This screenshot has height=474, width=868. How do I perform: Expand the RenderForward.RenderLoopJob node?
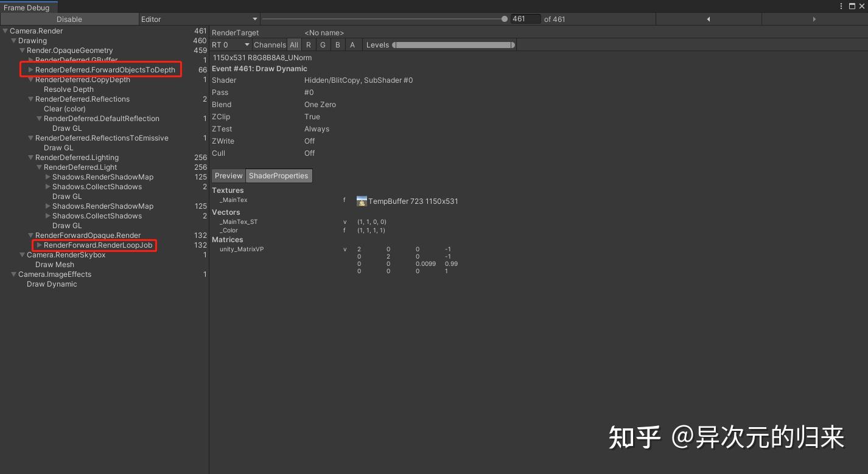point(39,245)
